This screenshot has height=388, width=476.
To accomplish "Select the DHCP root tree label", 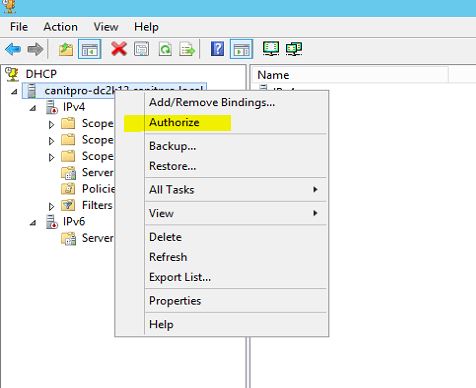I will 41,74.
